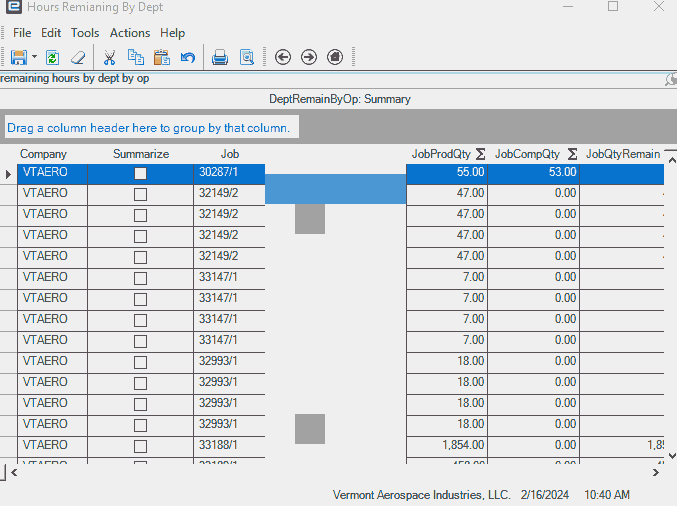
Task: Click the Save icon in the toolbar
Action: coord(19,57)
